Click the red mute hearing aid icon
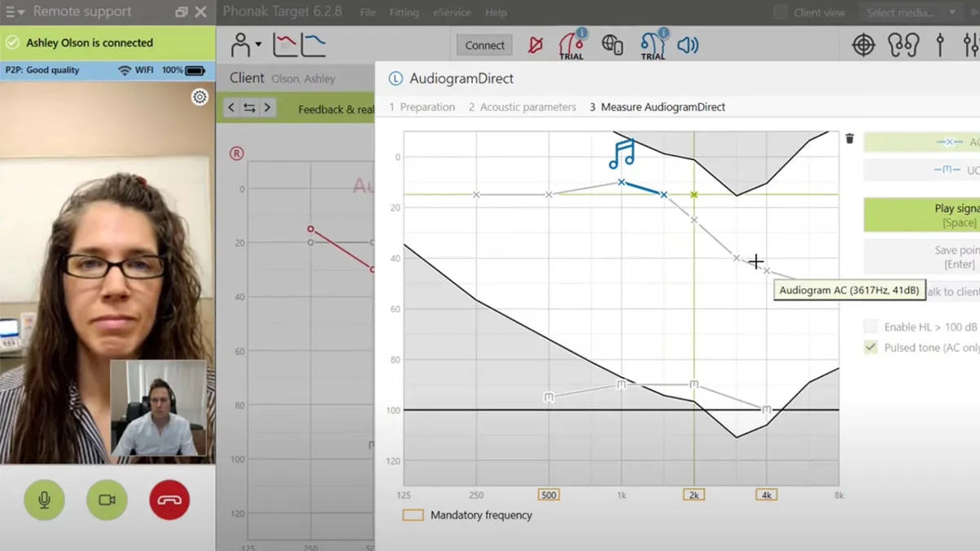 (536, 45)
